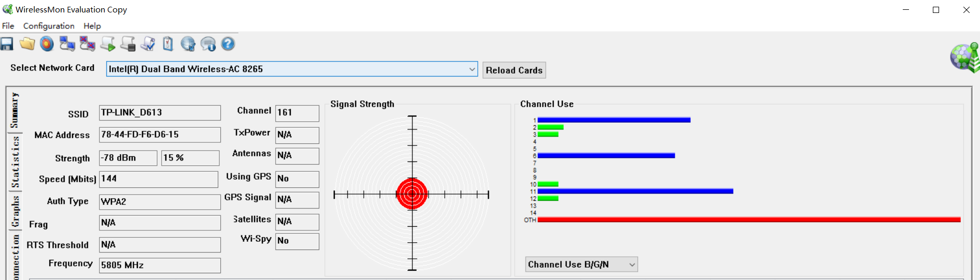Screen dimensions: 980x280
Task: Click the Frequency field 5805 MHz
Action: point(160,266)
